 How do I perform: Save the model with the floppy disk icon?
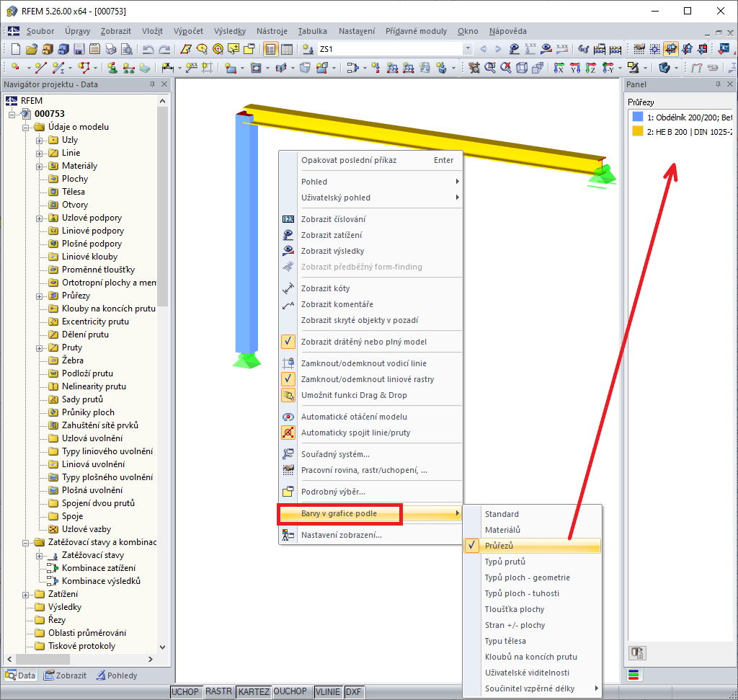click(x=79, y=49)
